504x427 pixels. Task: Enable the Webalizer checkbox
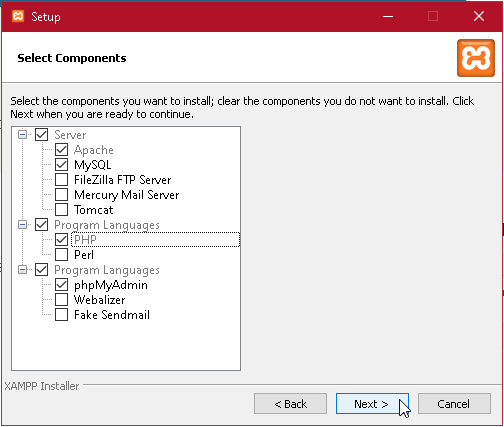tap(62, 300)
